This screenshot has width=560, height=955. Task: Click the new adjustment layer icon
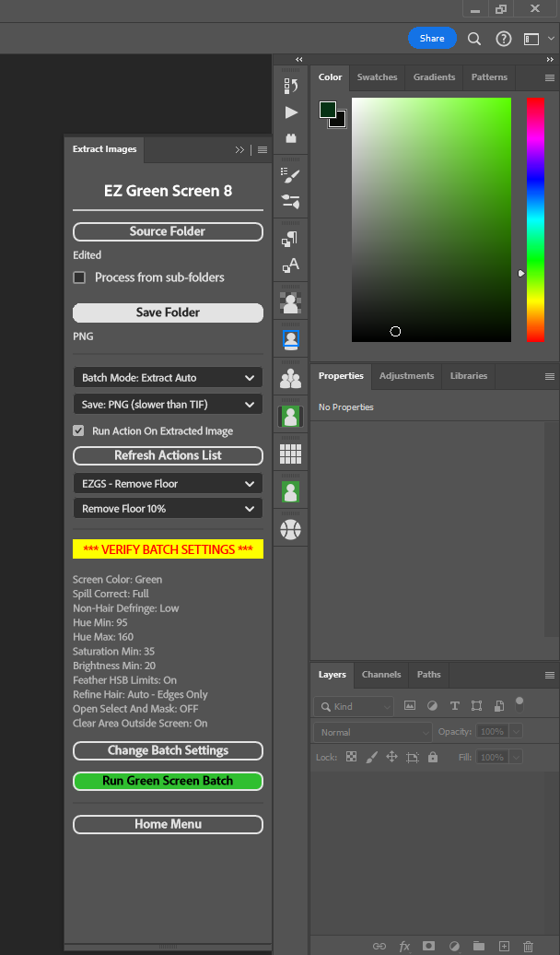click(x=454, y=946)
